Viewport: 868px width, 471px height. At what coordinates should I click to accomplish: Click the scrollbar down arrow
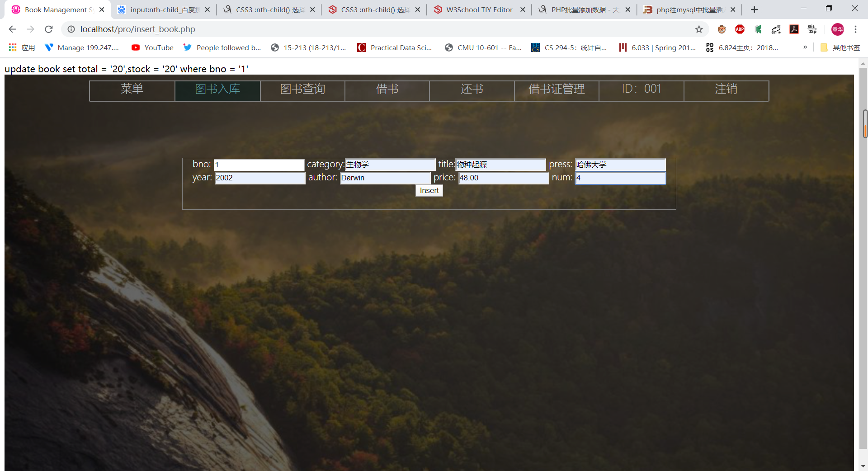click(863, 466)
